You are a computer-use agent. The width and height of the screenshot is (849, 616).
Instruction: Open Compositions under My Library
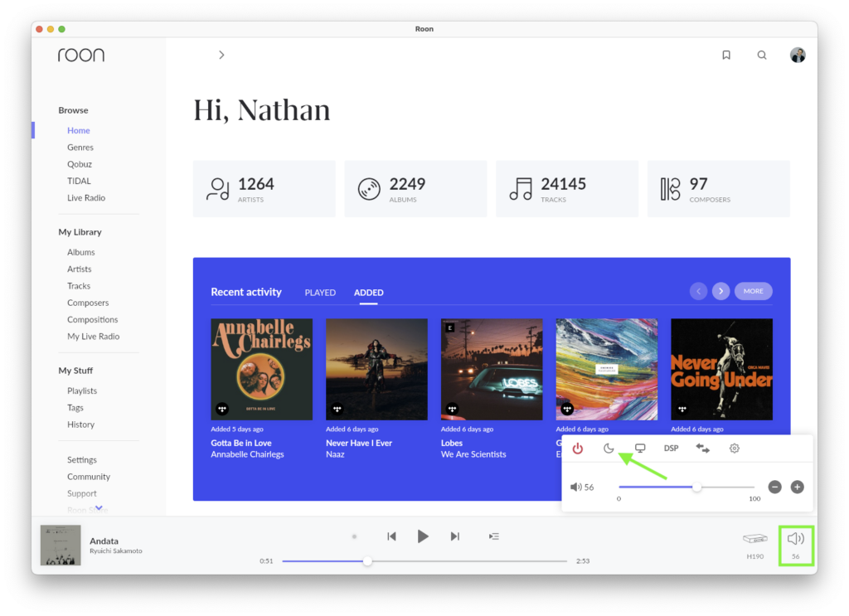93,319
